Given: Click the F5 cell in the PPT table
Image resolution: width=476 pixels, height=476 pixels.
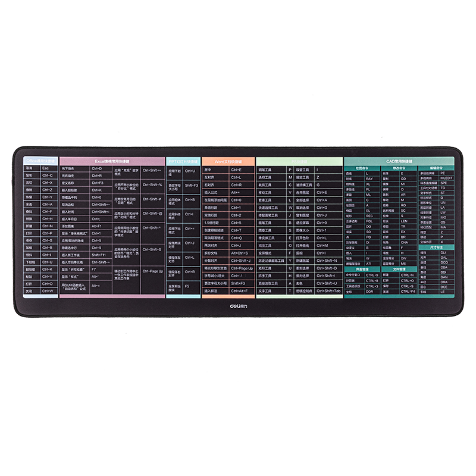Looking at the screenshot, I should pyautogui.click(x=192, y=286).
